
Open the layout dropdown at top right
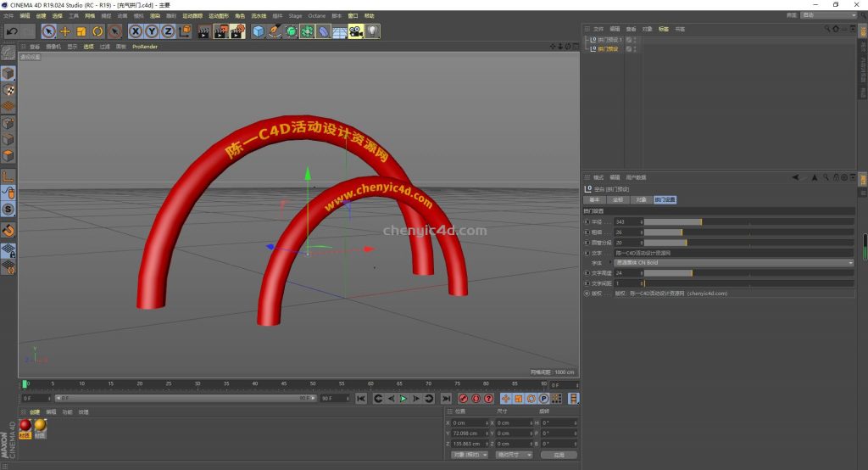829,15
